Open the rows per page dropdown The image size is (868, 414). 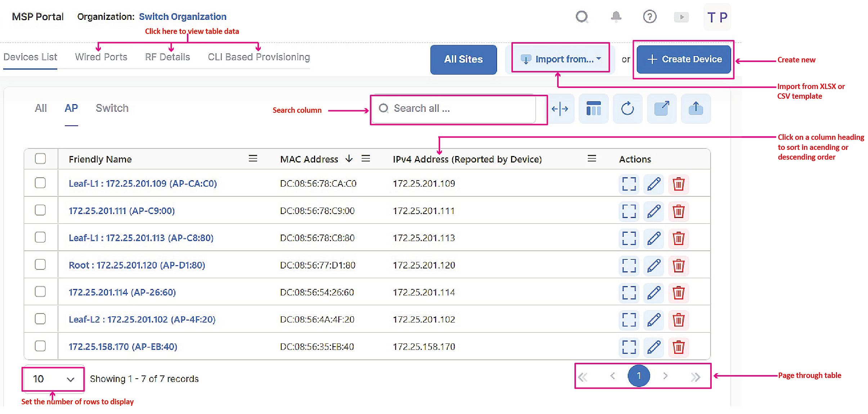pyautogui.click(x=53, y=379)
